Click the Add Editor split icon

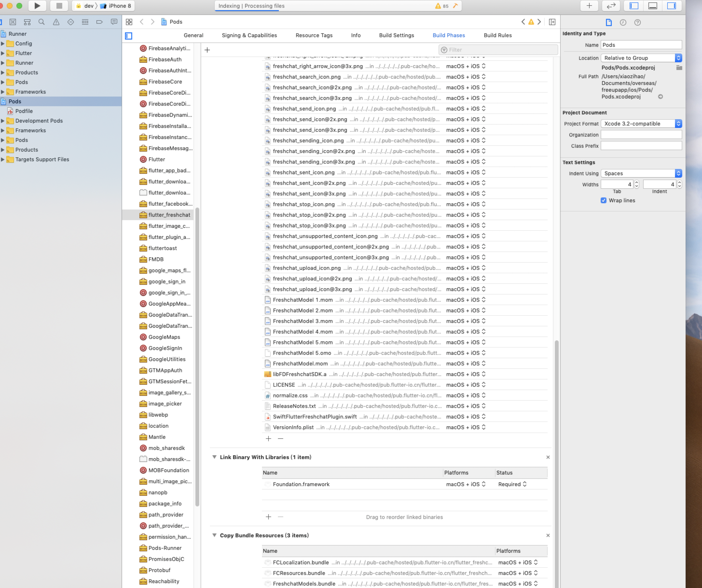point(552,22)
